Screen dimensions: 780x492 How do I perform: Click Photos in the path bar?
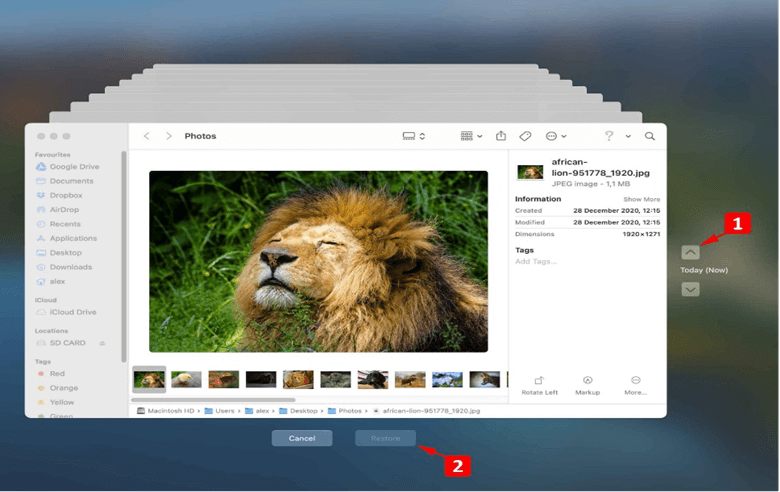(x=345, y=411)
